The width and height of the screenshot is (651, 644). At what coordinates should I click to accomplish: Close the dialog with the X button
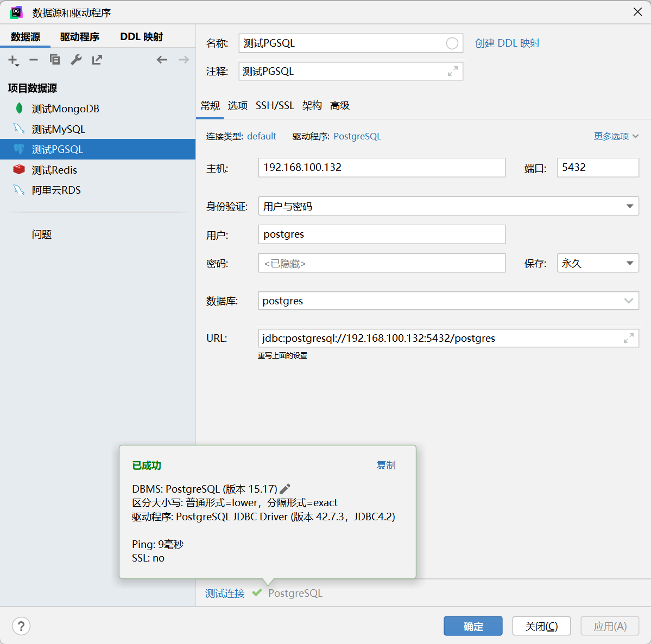pos(638,11)
